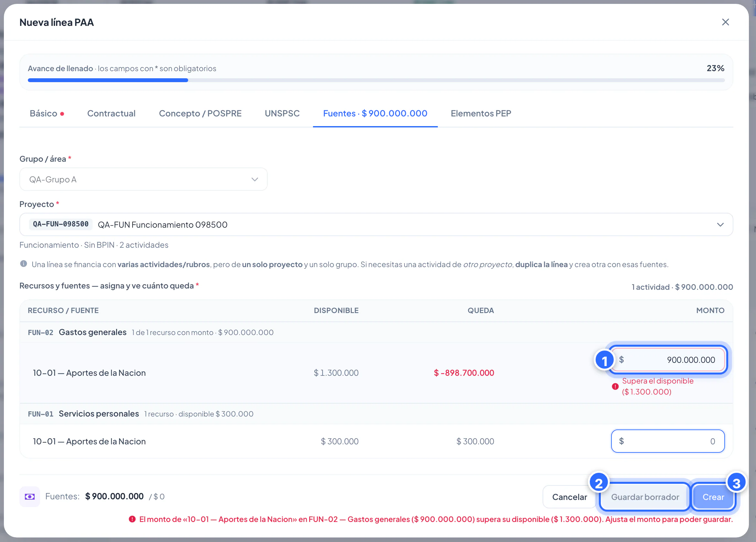The height and width of the screenshot is (542, 756).
Task: Click the red error icon under the 900.000.000 amount
Action: [x=615, y=386]
